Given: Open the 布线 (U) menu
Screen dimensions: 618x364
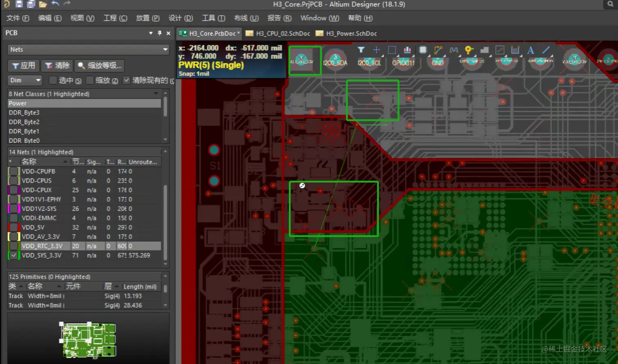Looking at the screenshot, I should tap(246, 18).
